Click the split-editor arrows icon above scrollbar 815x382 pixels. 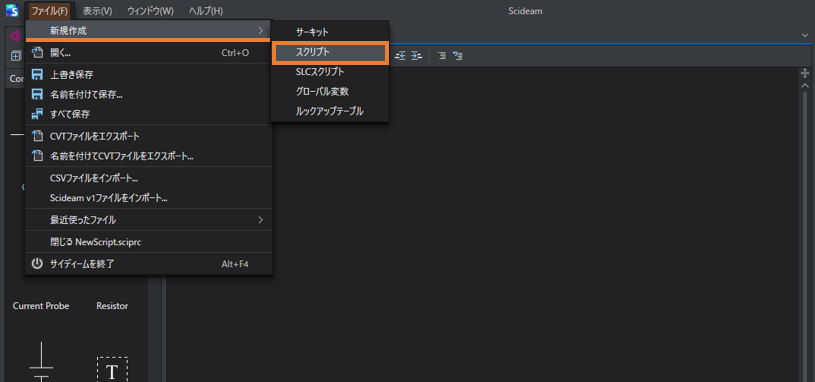pos(805,73)
